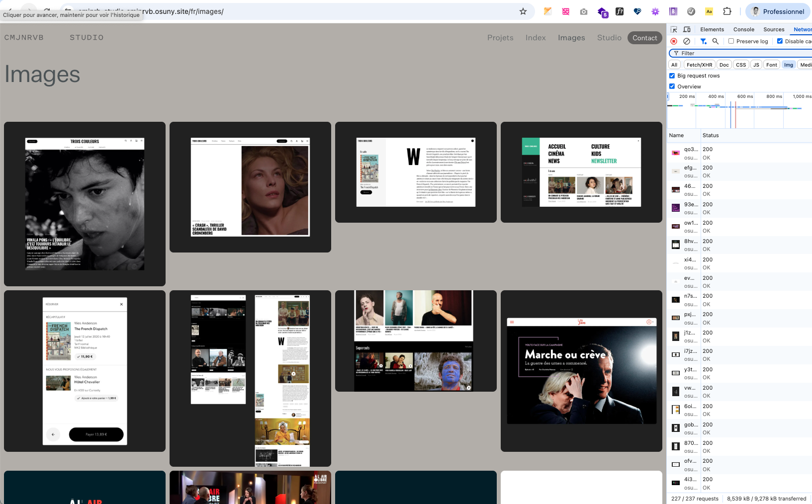The height and width of the screenshot is (504, 812).
Task: Stop recording network log
Action: click(x=674, y=41)
